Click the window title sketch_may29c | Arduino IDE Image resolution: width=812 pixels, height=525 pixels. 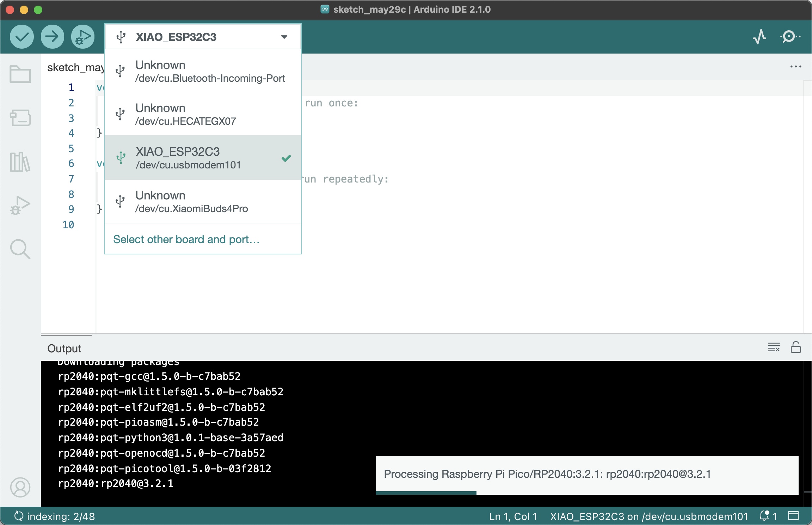coord(412,10)
